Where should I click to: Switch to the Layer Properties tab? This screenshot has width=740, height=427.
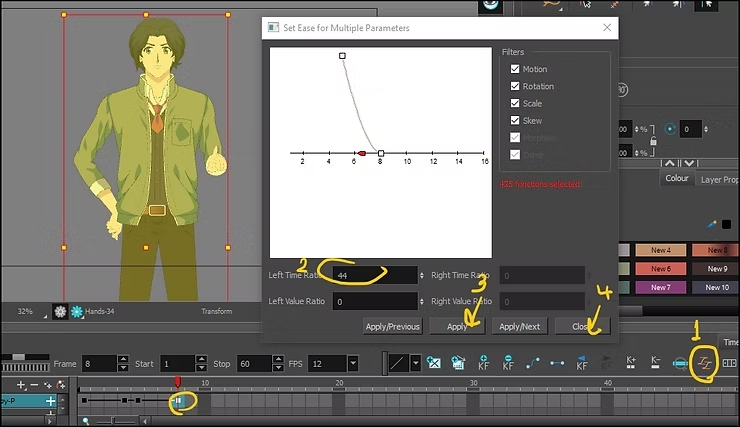pyautogui.click(x=717, y=179)
